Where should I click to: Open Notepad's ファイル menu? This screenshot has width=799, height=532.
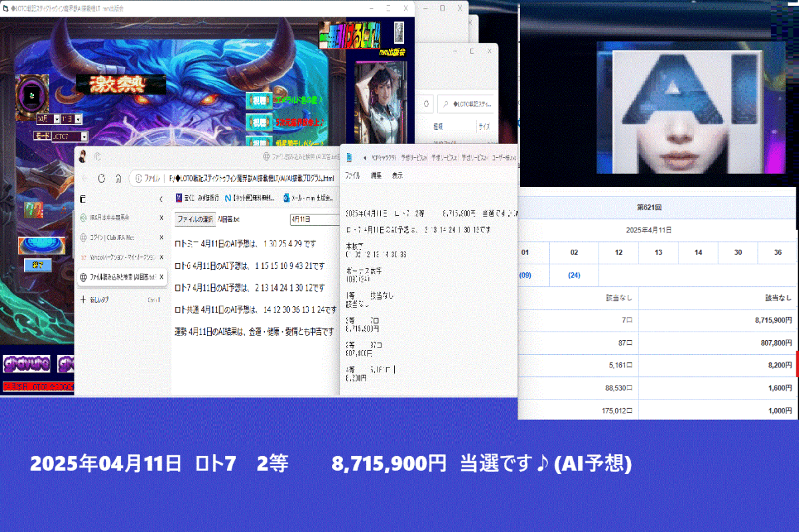(352, 176)
